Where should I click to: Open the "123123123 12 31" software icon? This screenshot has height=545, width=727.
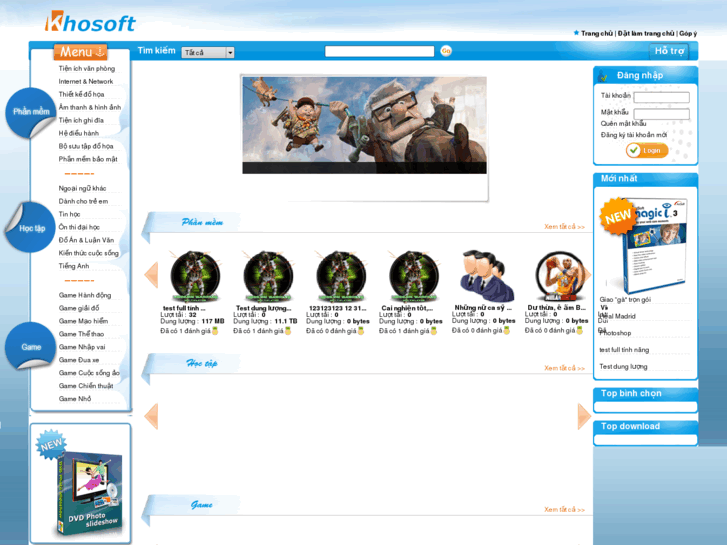(340, 277)
